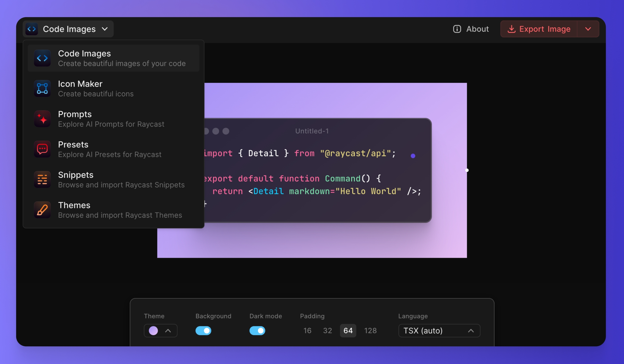The height and width of the screenshot is (364, 624).
Task: Select Themes menu entry text
Action: (x=74, y=205)
